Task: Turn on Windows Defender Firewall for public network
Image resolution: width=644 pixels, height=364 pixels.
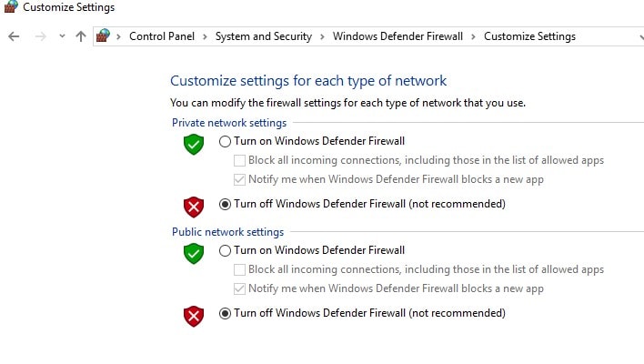Action: (x=226, y=250)
